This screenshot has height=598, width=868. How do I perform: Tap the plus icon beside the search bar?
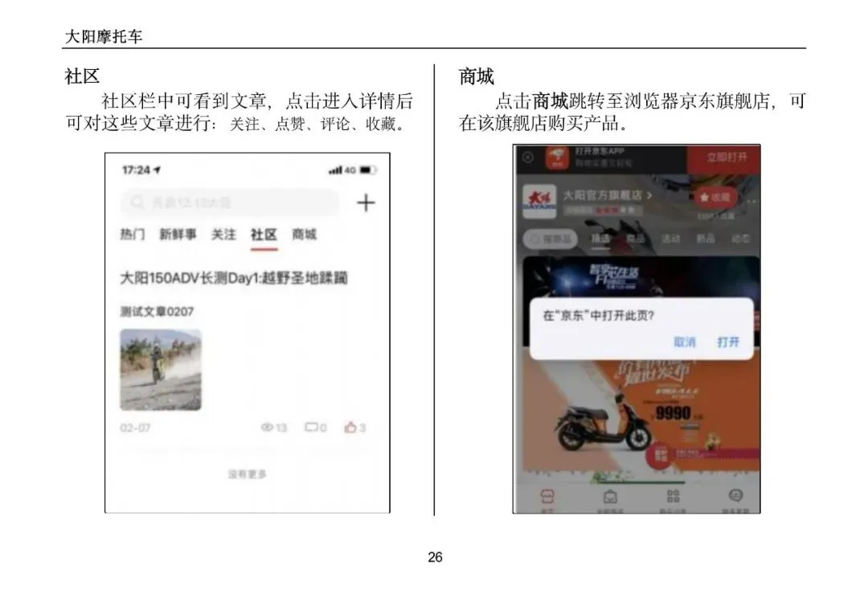coord(366,203)
